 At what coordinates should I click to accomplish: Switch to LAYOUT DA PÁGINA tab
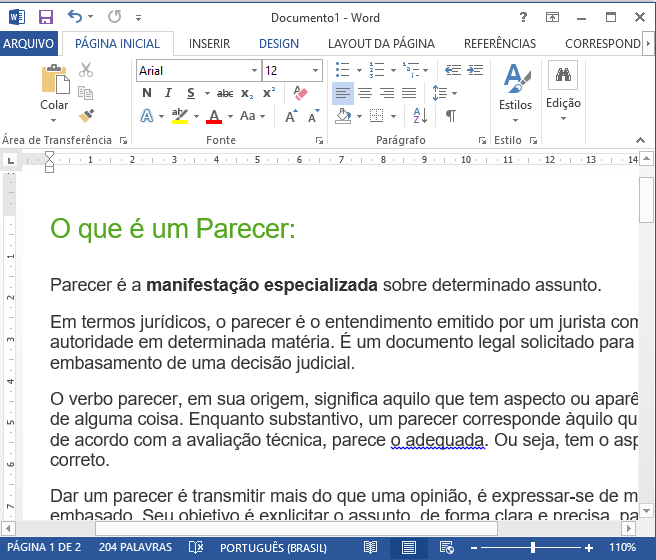pyautogui.click(x=381, y=43)
